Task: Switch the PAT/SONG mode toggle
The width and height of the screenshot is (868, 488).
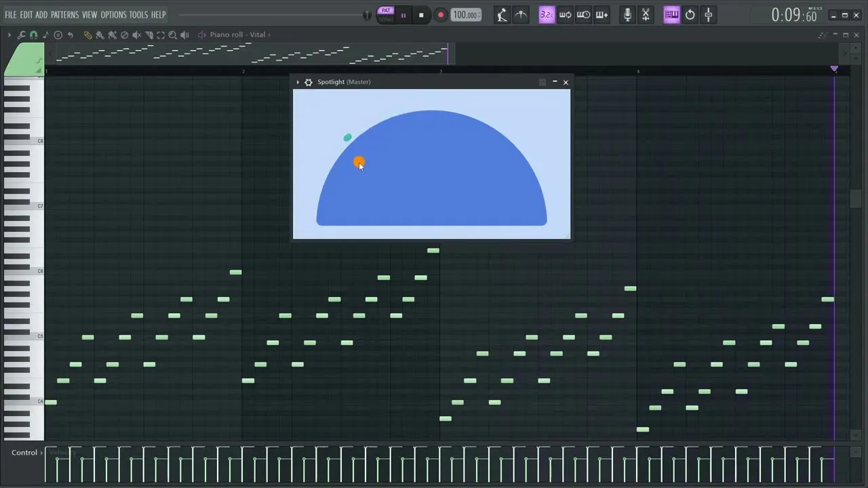Action: tap(386, 15)
